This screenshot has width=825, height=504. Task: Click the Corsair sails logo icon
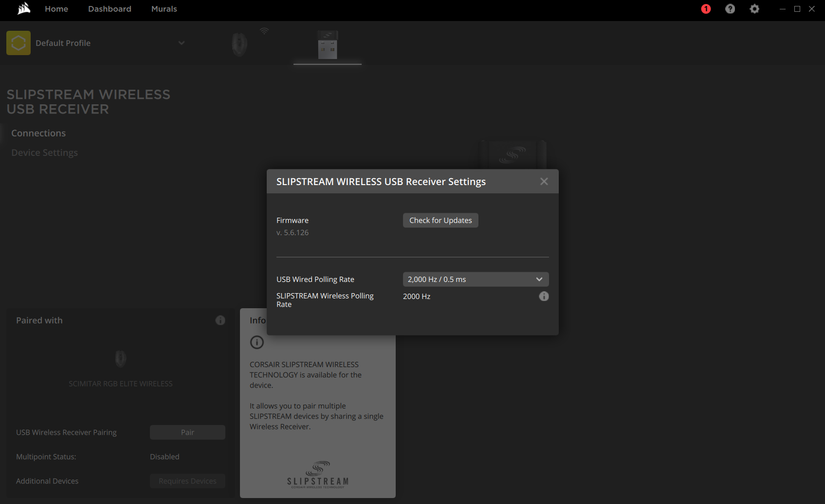[22, 9]
